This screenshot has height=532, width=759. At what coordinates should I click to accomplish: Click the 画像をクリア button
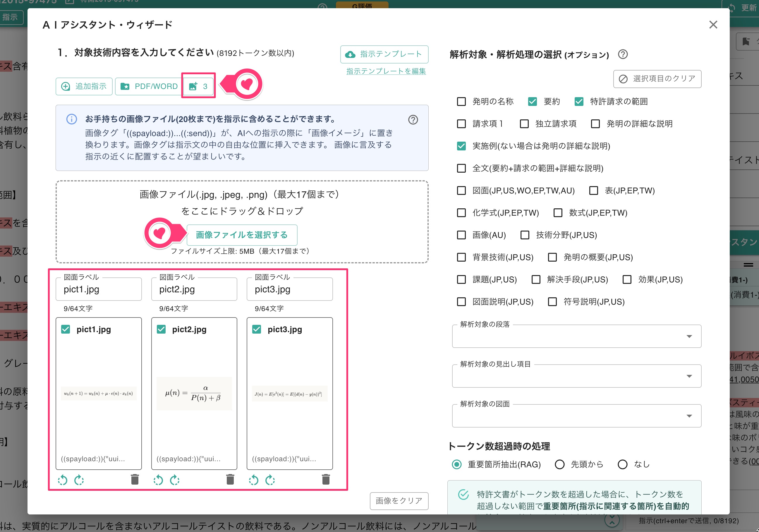[399, 501]
